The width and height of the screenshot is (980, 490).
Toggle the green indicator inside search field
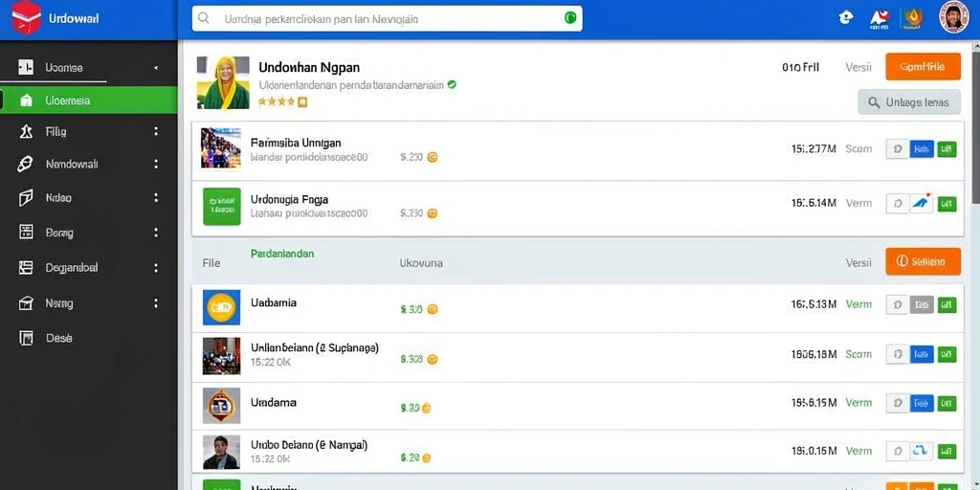pos(570,18)
